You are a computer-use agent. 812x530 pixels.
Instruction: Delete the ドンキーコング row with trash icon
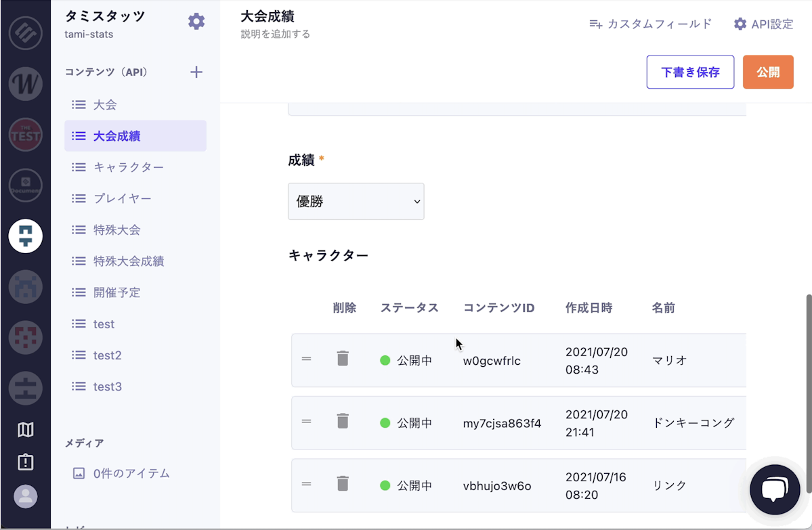click(x=343, y=422)
